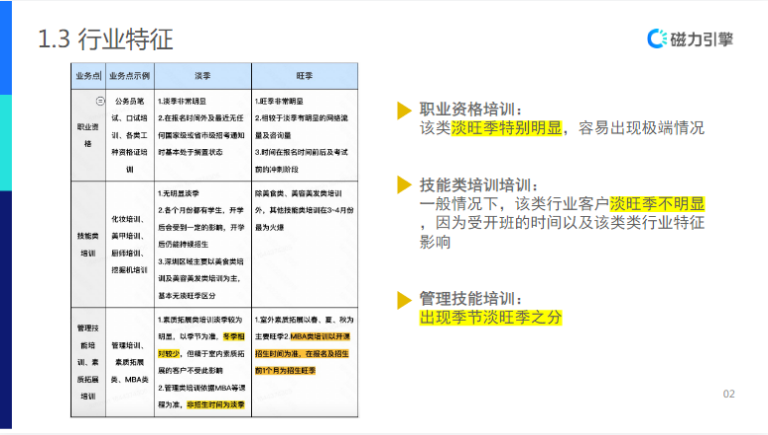Click the highlighted phrase 淡旺季不明显
This screenshot has height=435, width=768.
[657, 204]
